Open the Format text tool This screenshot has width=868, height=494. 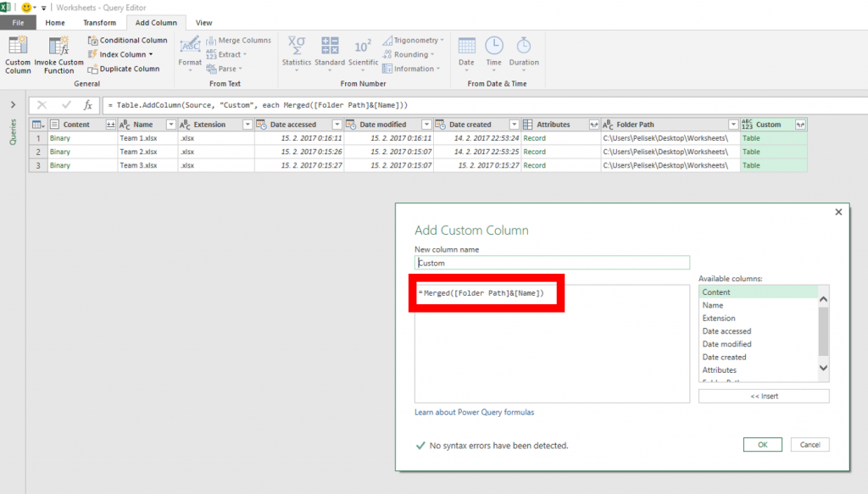[190, 54]
